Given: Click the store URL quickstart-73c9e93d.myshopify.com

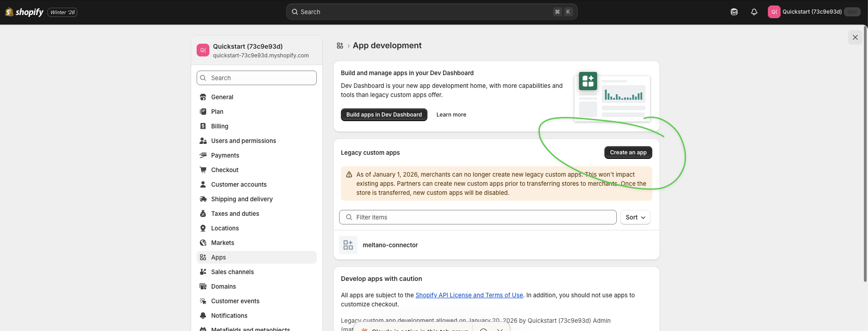Looking at the screenshot, I should tap(261, 56).
